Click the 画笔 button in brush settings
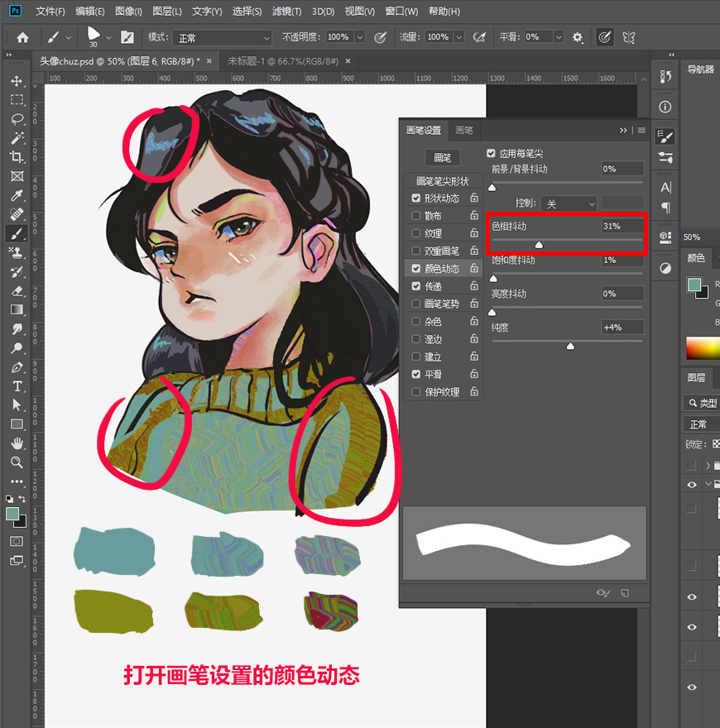720x728 pixels. coord(442,157)
